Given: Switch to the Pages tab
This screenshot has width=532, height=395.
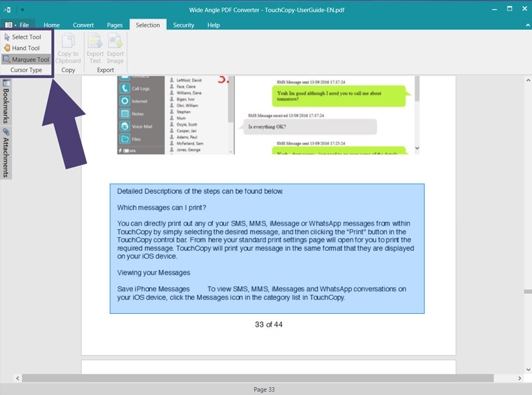Looking at the screenshot, I should [114, 25].
